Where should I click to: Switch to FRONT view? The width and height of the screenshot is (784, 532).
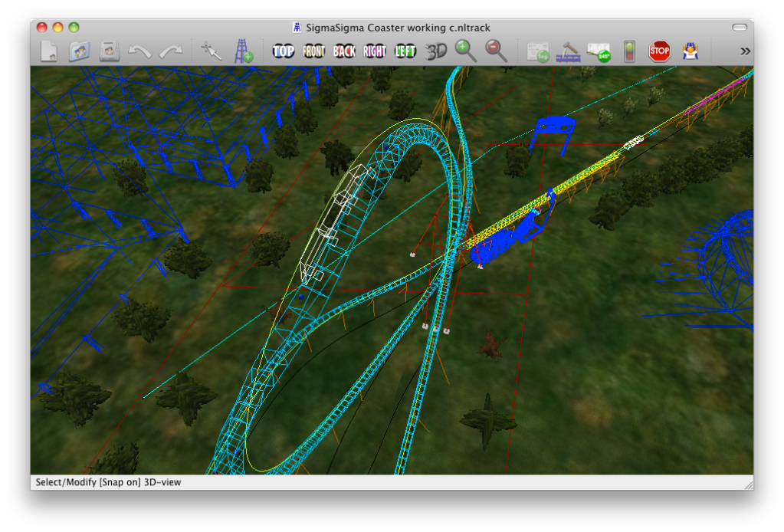[x=313, y=51]
